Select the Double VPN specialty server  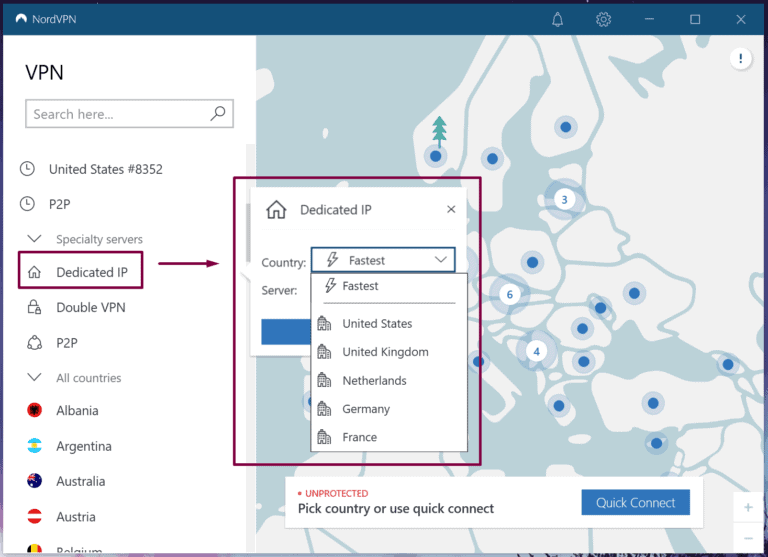[90, 307]
